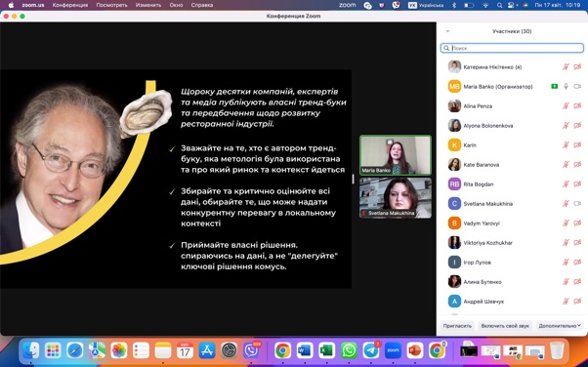
Task: Toggle Maria Banko's microphone icon
Action: (566, 87)
